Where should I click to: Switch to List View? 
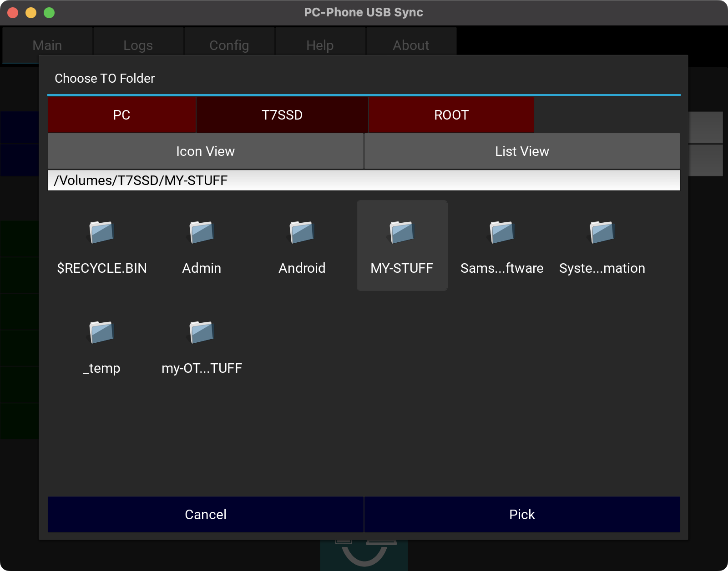pos(522,151)
